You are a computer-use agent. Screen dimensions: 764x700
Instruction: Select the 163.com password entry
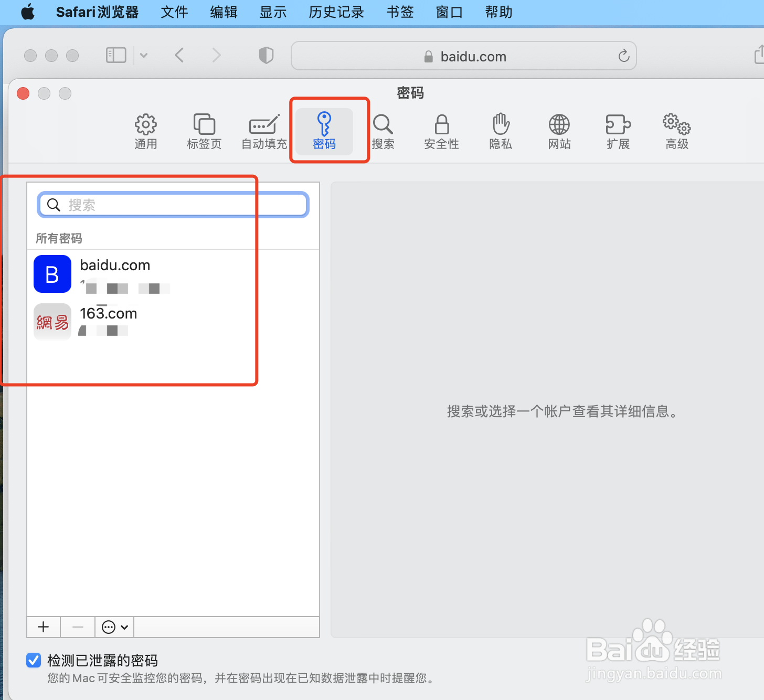point(173,322)
